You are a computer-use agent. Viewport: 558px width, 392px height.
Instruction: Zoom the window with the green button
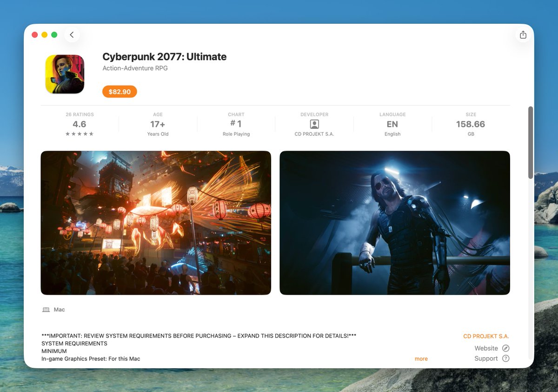point(54,35)
